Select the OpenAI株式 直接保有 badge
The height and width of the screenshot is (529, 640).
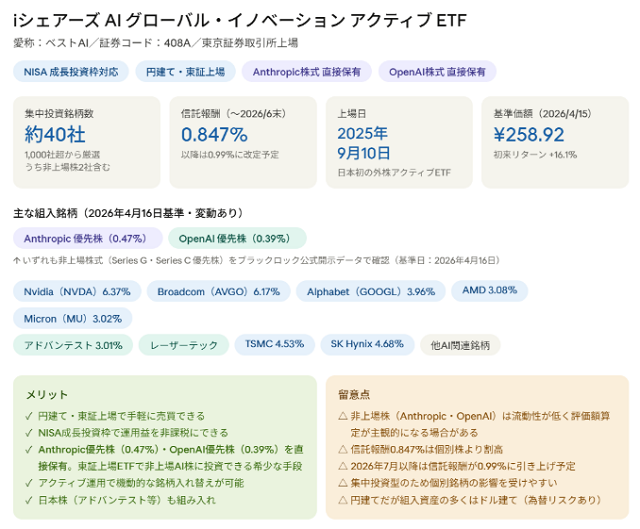pyautogui.click(x=439, y=72)
